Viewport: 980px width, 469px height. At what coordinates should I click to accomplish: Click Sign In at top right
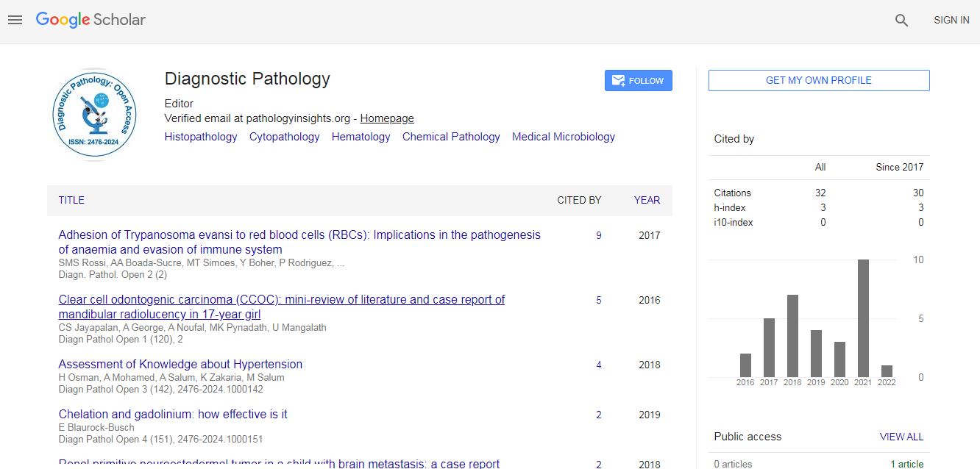click(x=951, y=21)
